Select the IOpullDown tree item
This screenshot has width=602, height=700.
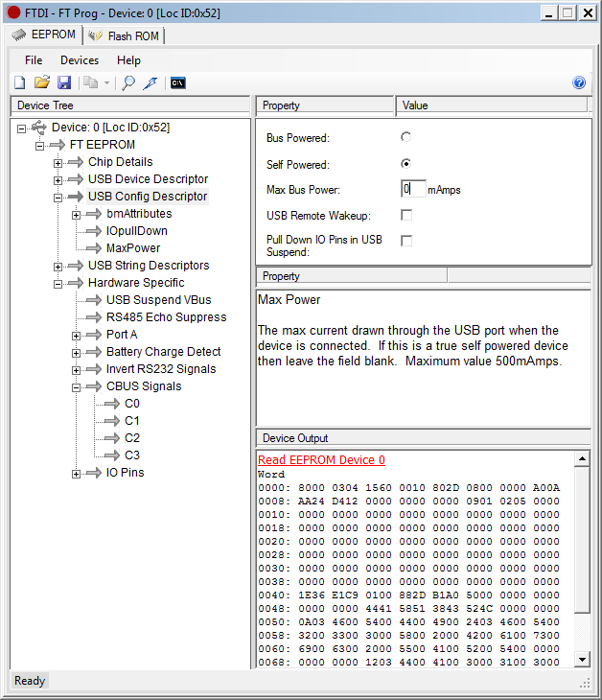pyautogui.click(x=136, y=231)
